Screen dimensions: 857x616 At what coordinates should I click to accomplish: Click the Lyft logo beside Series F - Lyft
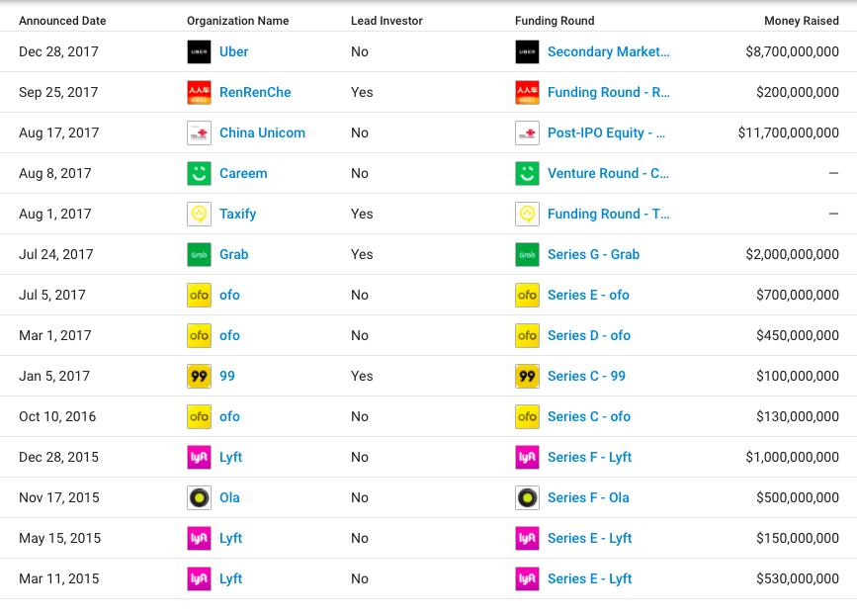pyautogui.click(x=527, y=457)
